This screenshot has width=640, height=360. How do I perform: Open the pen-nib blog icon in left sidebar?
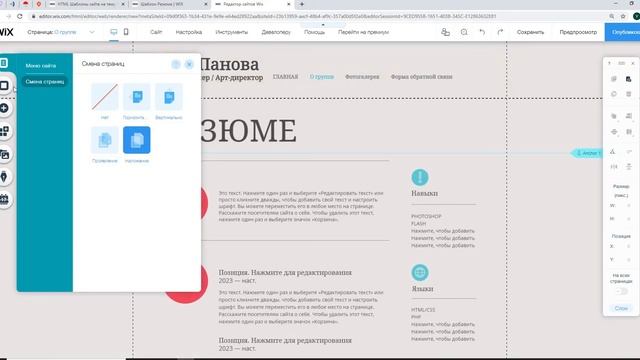click(x=4, y=177)
